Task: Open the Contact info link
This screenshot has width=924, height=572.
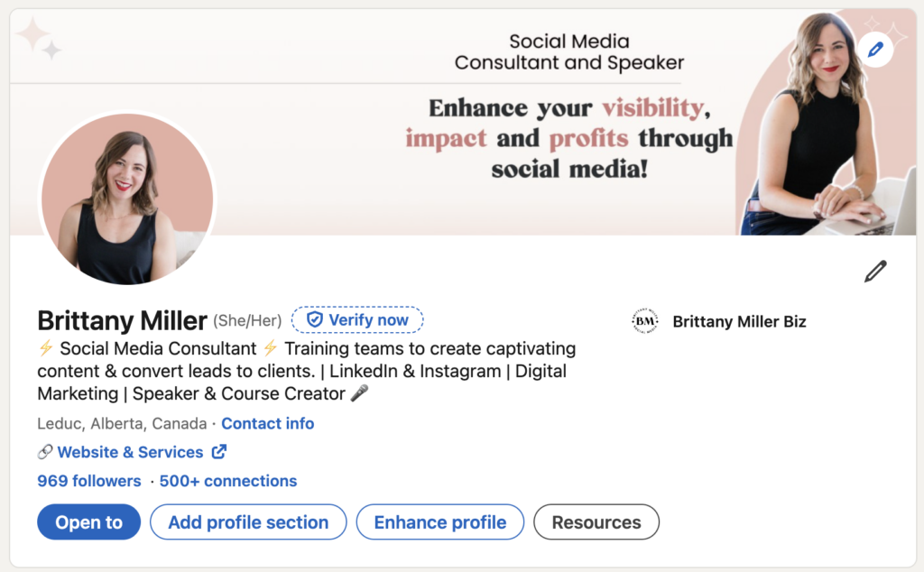Action: pyautogui.click(x=268, y=423)
